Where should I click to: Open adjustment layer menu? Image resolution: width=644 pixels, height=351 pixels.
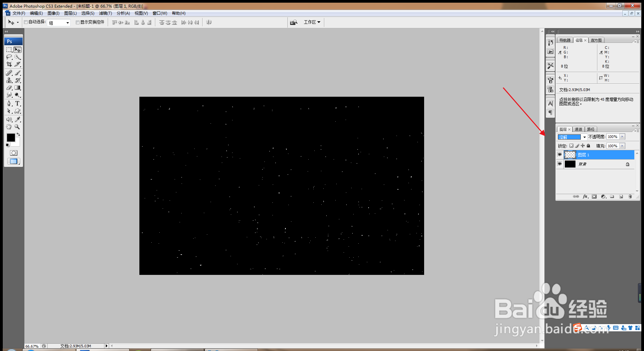point(603,197)
